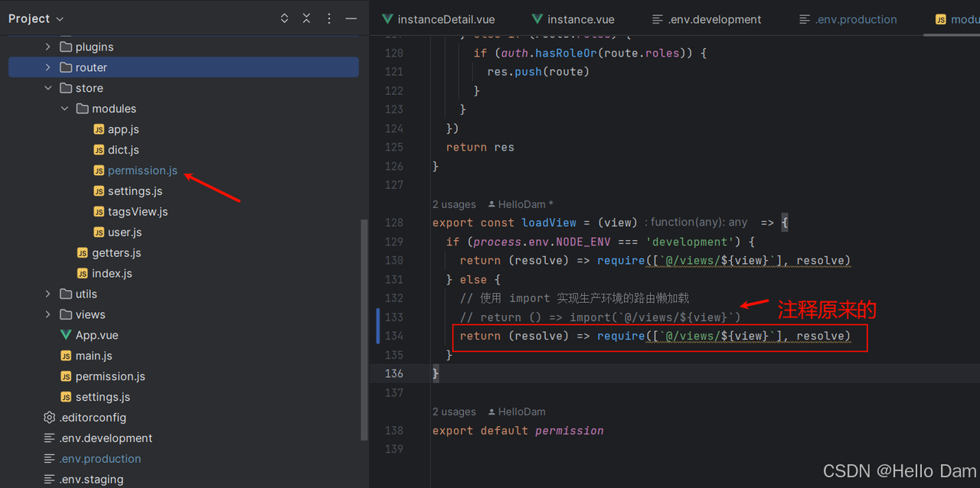Click the Project panel vertical scrollbar
Viewport: 980px width, 488px height.
pos(364,330)
